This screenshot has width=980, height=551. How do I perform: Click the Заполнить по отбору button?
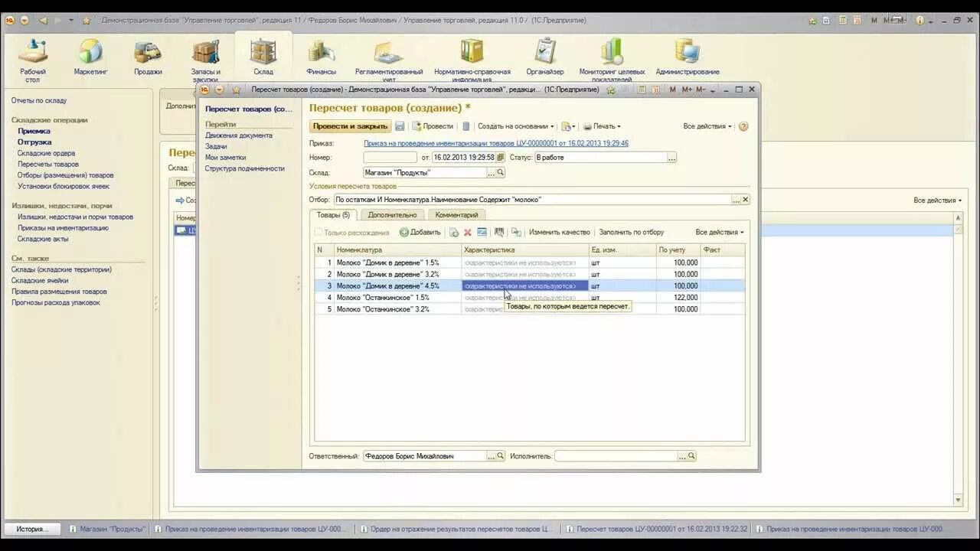(x=632, y=232)
